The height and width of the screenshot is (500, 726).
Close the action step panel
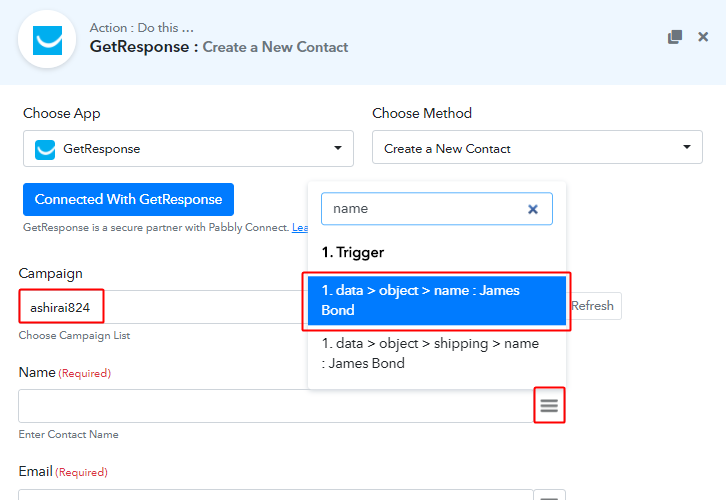[x=703, y=37]
